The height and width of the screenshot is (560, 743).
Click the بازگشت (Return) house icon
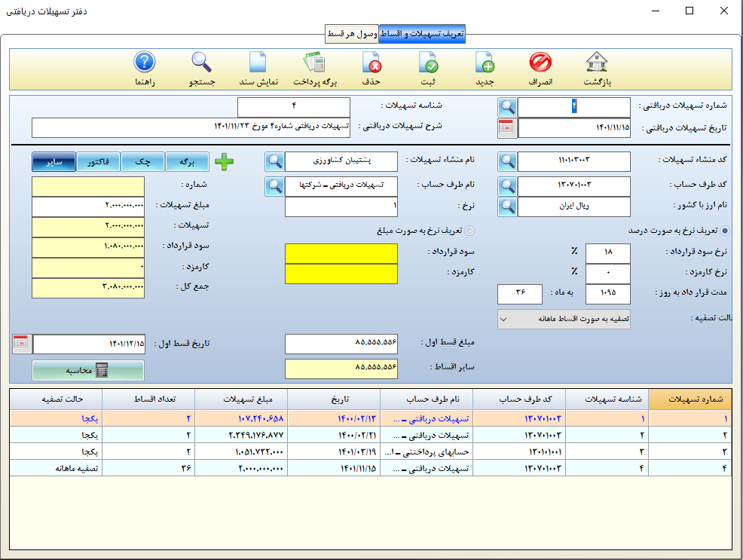597,63
